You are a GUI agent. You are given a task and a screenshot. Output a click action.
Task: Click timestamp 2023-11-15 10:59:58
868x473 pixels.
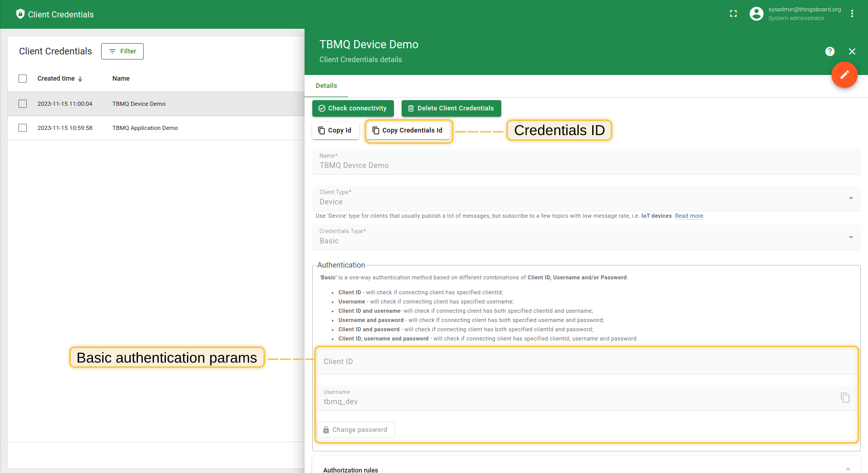[x=65, y=128]
